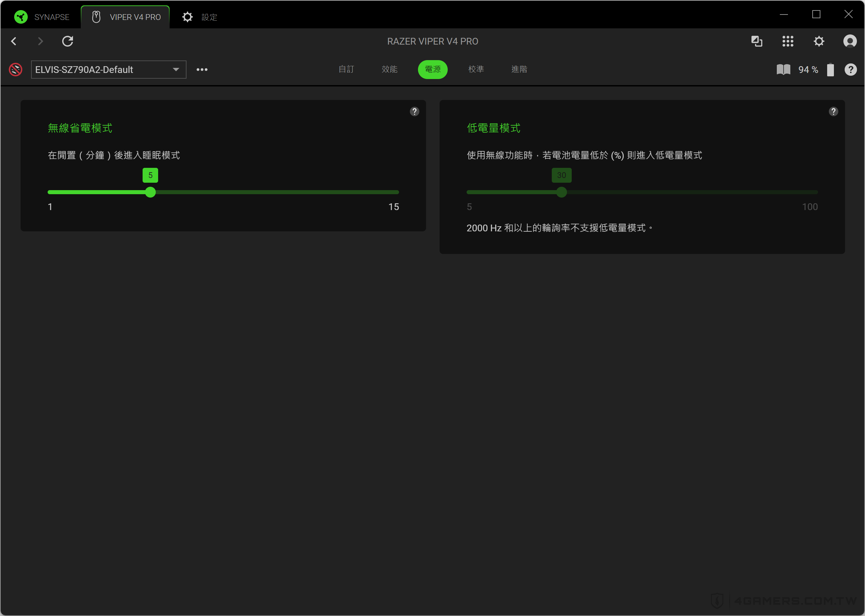Click low power slider maximum label 100
865x616 pixels.
(810, 207)
